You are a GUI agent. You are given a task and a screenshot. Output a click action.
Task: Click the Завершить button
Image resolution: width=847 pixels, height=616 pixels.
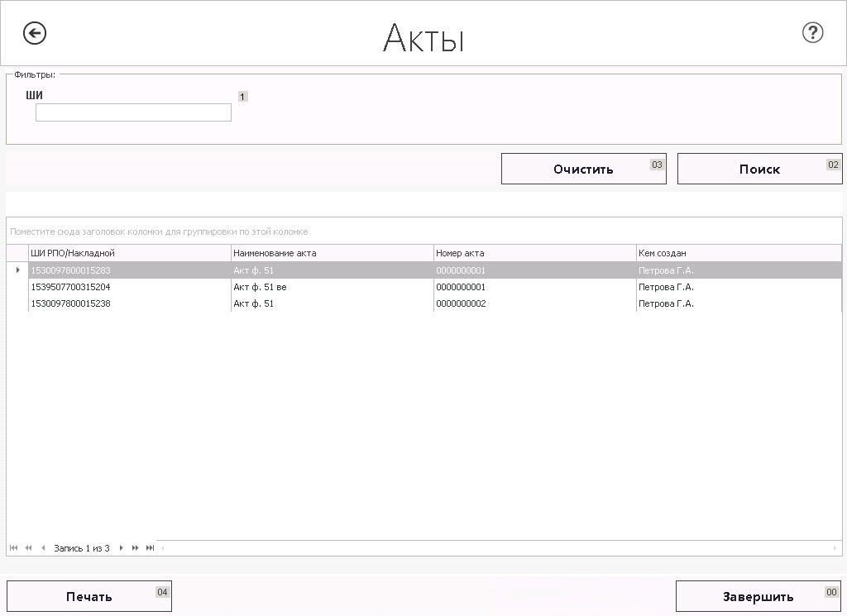pyautogui.click(x=758, y=596)
